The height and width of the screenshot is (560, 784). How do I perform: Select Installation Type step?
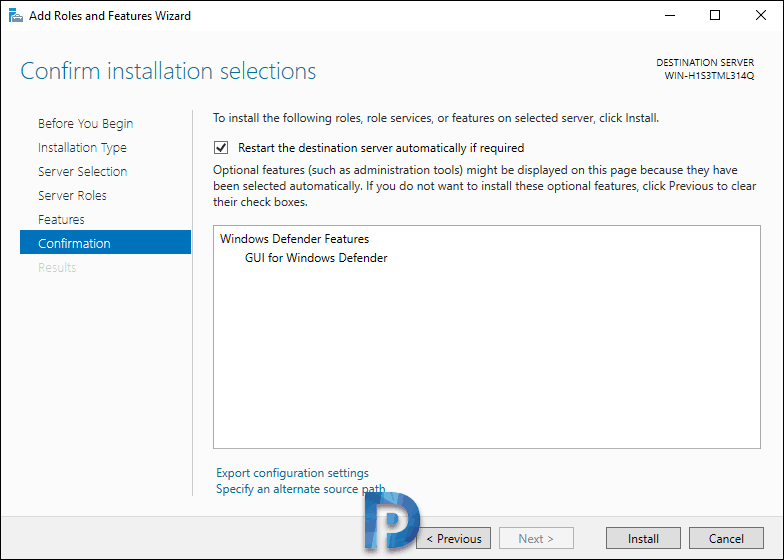click(82, 148)
